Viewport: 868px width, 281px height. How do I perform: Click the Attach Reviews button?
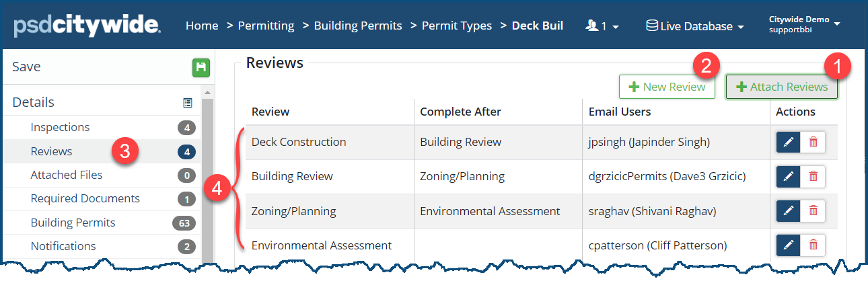click(x=782, y=87)
